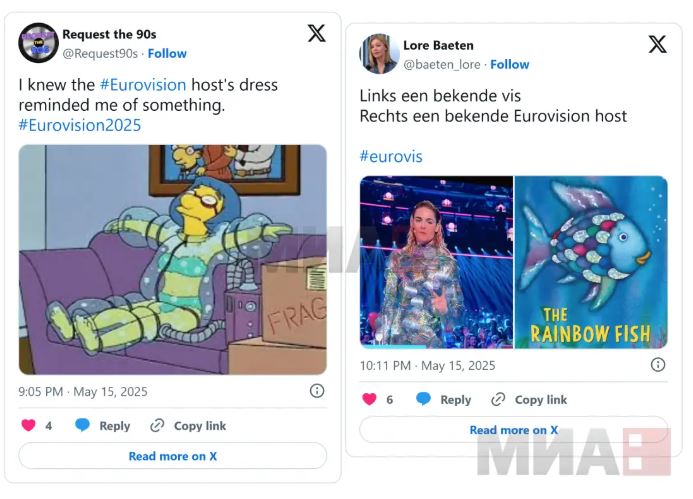Image resolution: width=693 pixels, height=499 pixels.
Task: Open info icon beside 9:05 PM timestamp
Action: point(317,391)
